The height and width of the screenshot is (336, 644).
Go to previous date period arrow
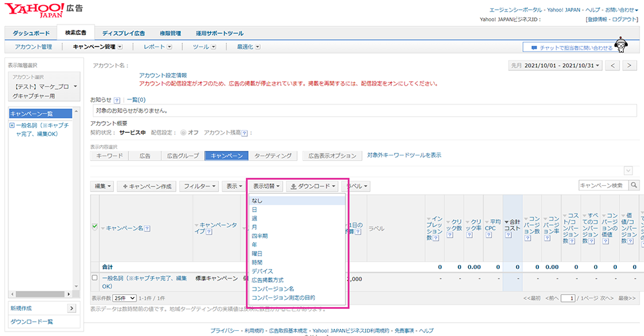612,65
